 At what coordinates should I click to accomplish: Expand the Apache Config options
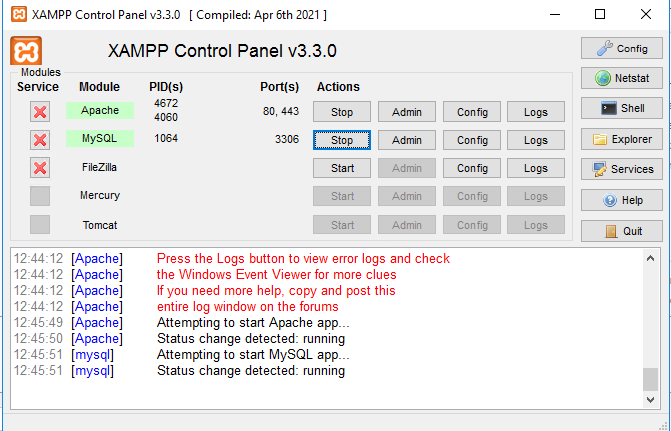(x=472, y=112)
